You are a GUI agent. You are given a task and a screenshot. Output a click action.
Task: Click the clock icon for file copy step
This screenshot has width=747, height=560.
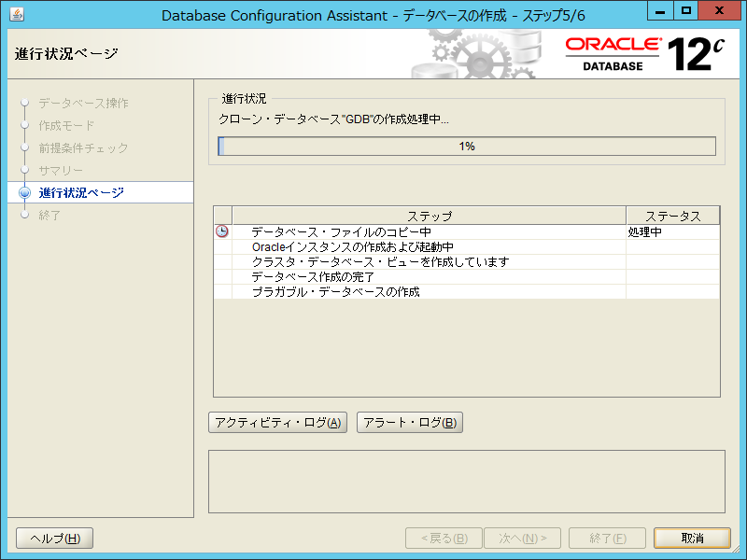pyautogui.click(x=222, y=231)
